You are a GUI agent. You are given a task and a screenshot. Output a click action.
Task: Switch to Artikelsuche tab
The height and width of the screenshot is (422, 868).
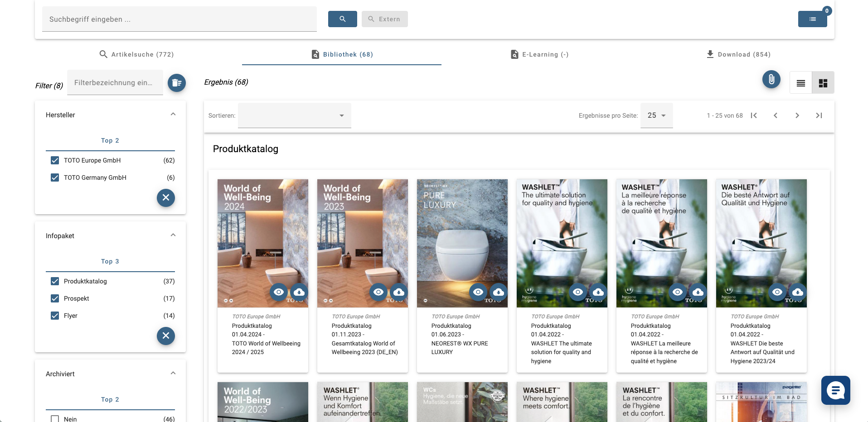pyautogui.click(x=136, y=54)
